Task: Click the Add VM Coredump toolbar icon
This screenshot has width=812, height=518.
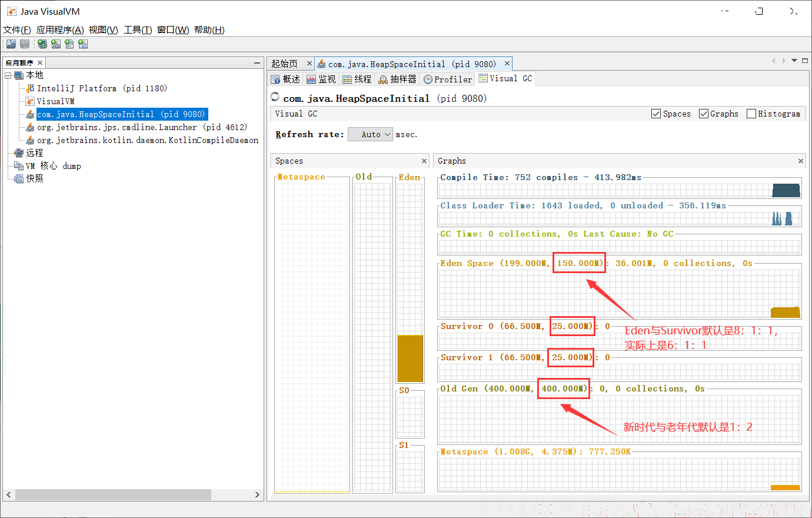Action: coord(69,44)
